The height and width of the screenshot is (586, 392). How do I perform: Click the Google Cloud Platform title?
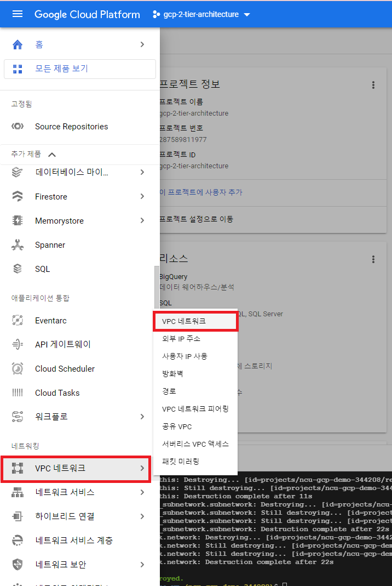[88, 14]
